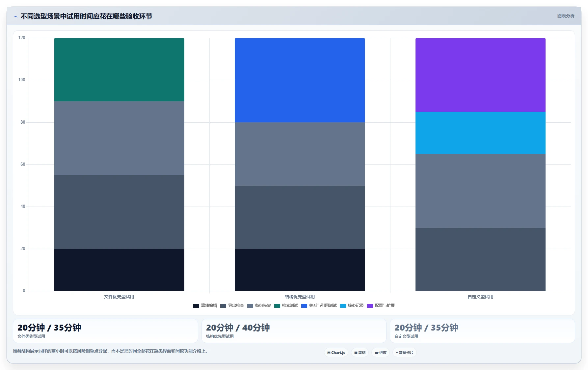Click the 进度 chip
This screenshot has width=588, height=370.
[x=381, y=353]
